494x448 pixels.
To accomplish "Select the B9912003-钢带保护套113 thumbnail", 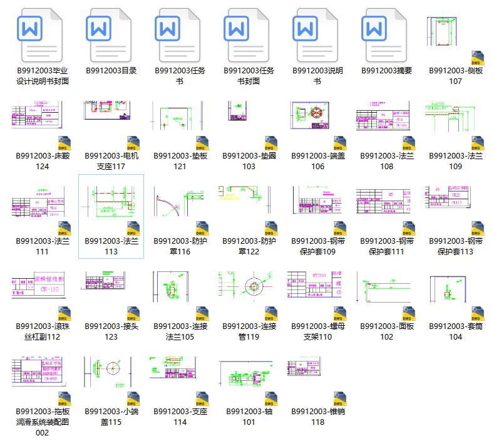I will (x=448, y=197).
